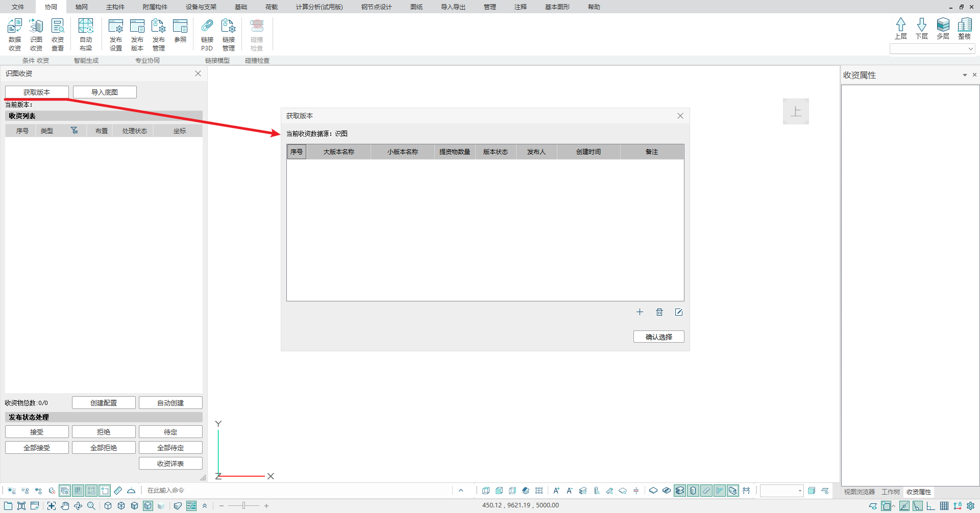Click the command input field 在此输入命令

[x=299, y=491]
